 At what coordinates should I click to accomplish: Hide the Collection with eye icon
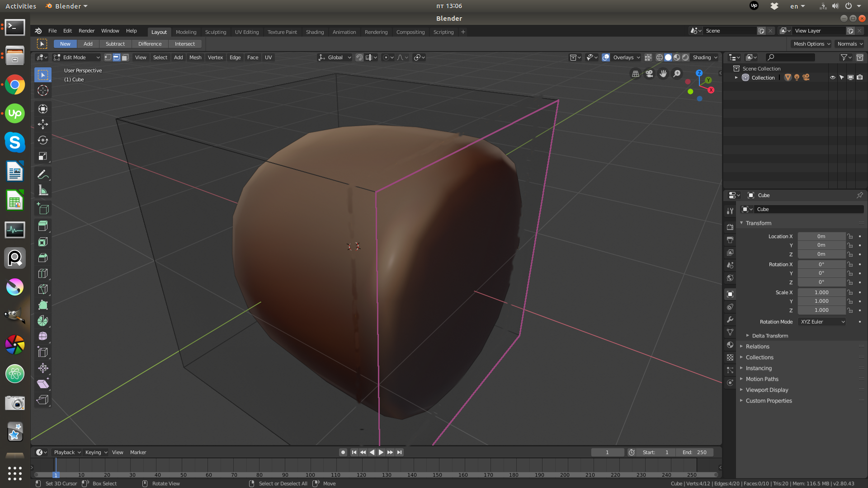pos(832,78)
